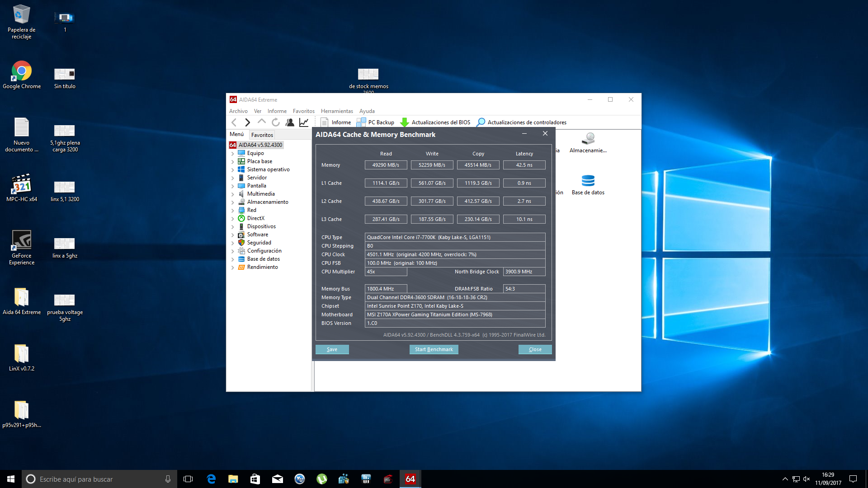Switch to the Favoritos tab
868x488 pixels.
click(x=262, y=135)
